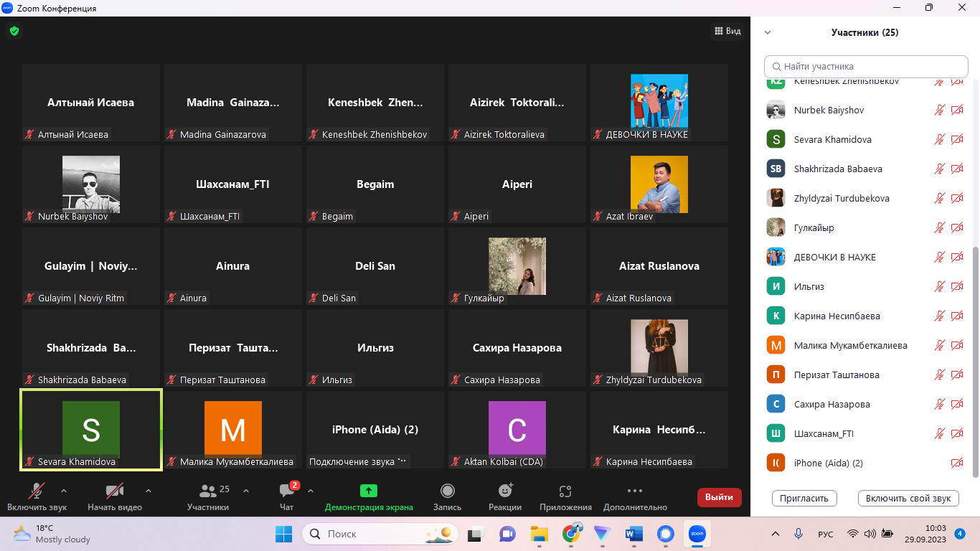Expand video options arrow next to camera
980x551 pixels.
tap(149, 491)
